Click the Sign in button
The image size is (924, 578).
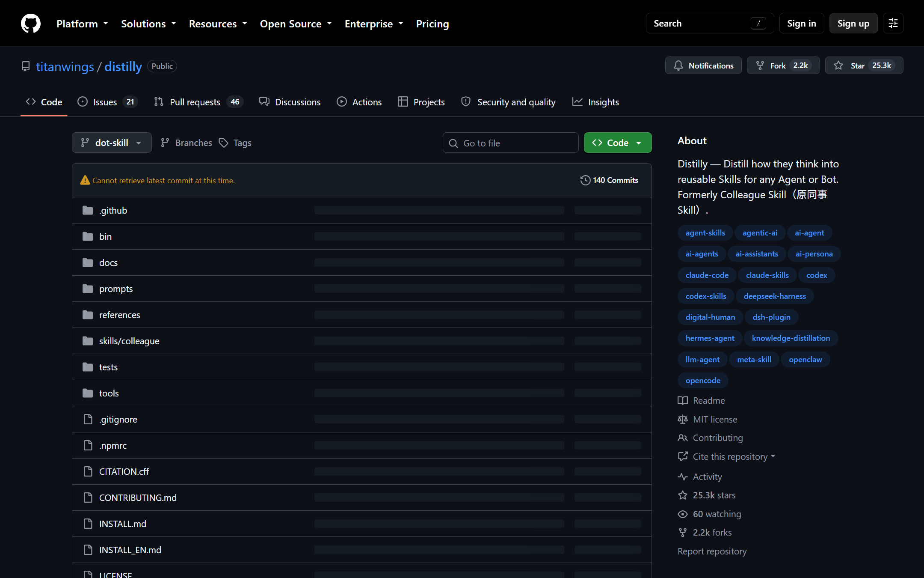pyautogui.click(x=802, y=23)
